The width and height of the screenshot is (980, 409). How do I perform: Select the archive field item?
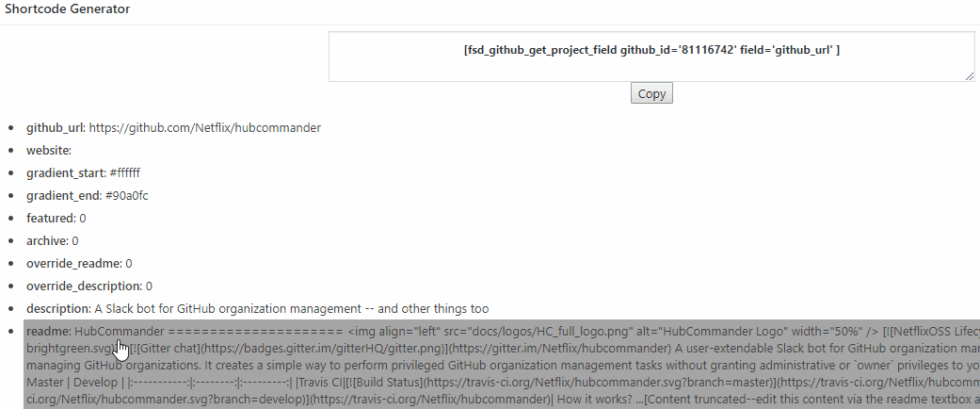tap(53, 240)
